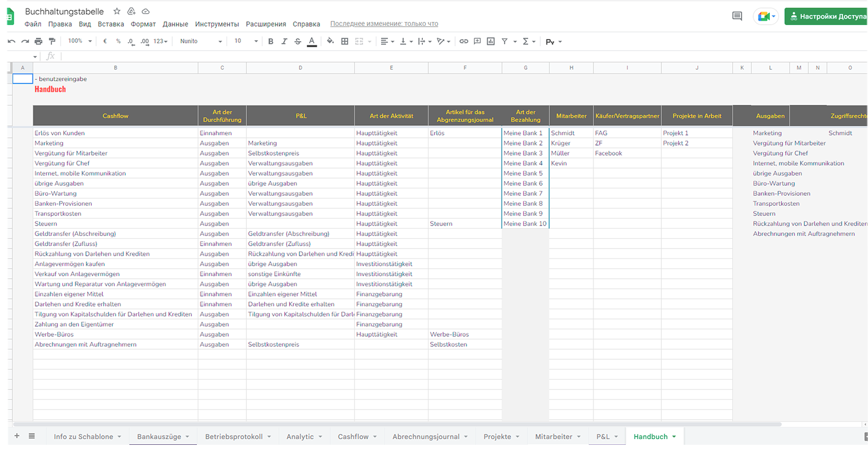This screenshot has height=449, width=868.
Task: Increase decimal places
Action: 145,41
